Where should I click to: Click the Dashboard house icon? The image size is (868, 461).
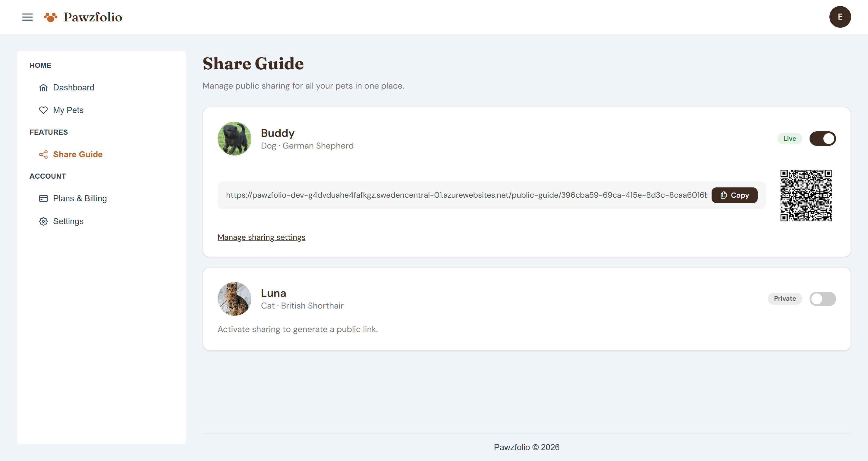click(43, 88)
